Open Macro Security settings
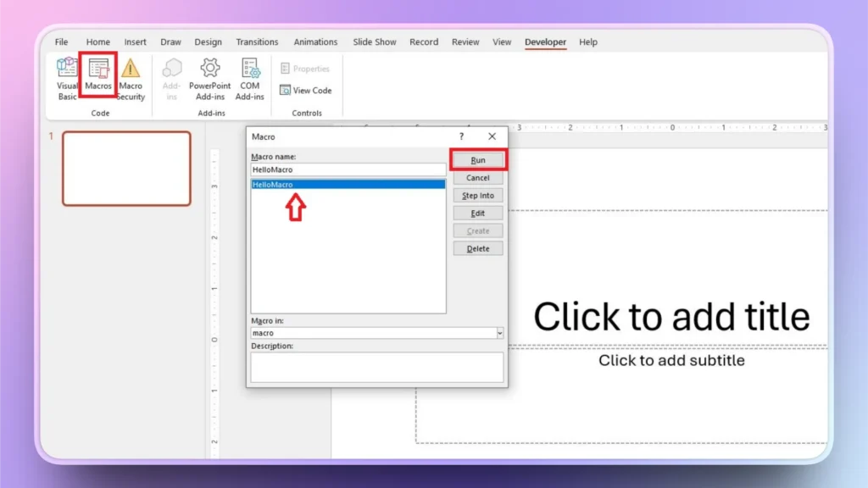Viewport: 868px width, 488px height. pos(130,79)
